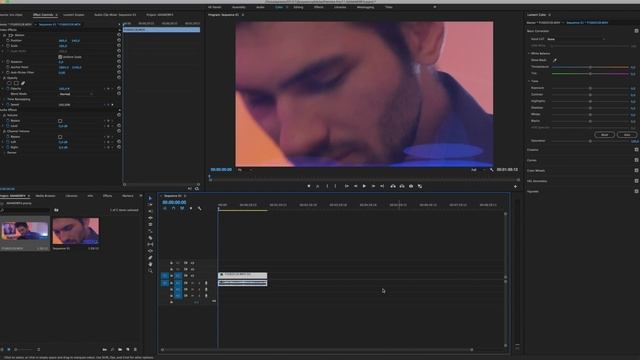Click the Play button in Program monitor
640x360 pixels.
coord(364,186)
